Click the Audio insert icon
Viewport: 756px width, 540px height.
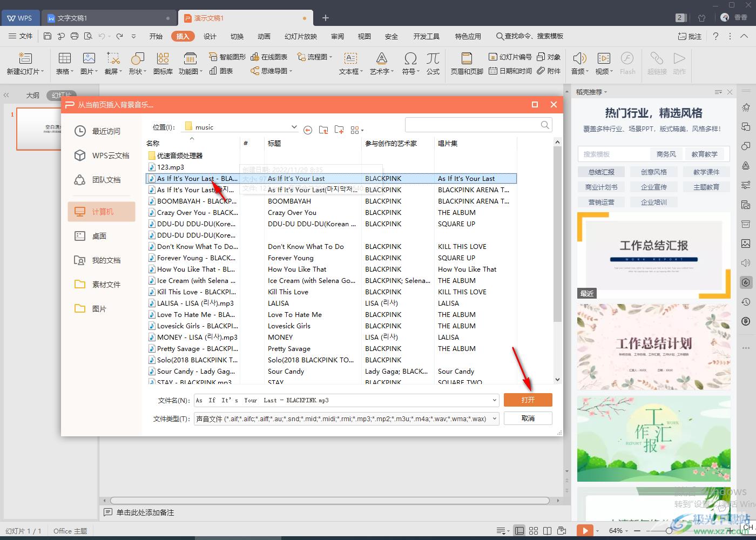click(x=579, y=58)
